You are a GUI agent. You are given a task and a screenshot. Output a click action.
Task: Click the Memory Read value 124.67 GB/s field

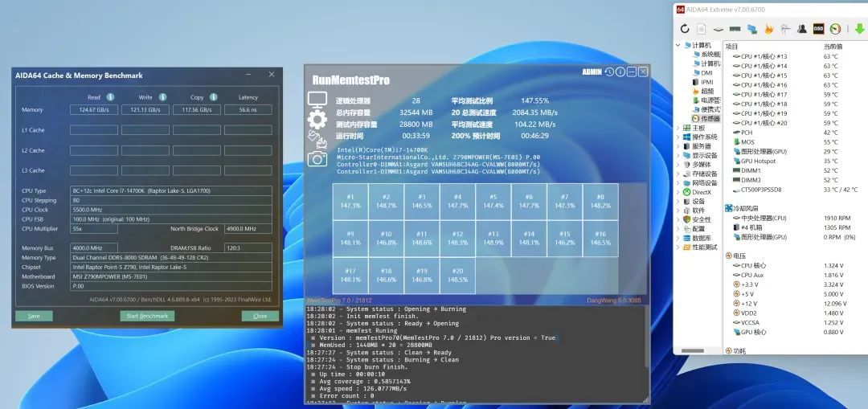click(x=93, y=109)
